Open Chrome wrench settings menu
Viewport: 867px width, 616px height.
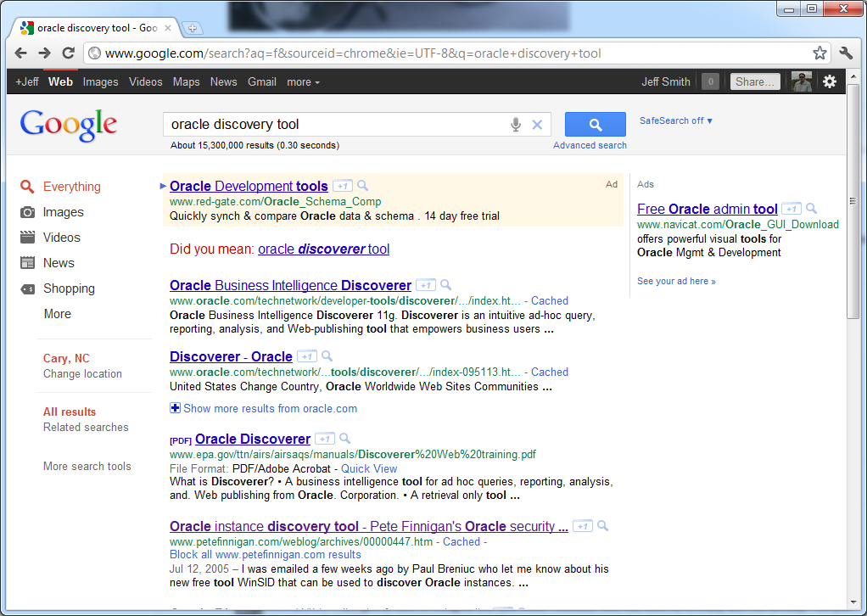pos(846,53)
